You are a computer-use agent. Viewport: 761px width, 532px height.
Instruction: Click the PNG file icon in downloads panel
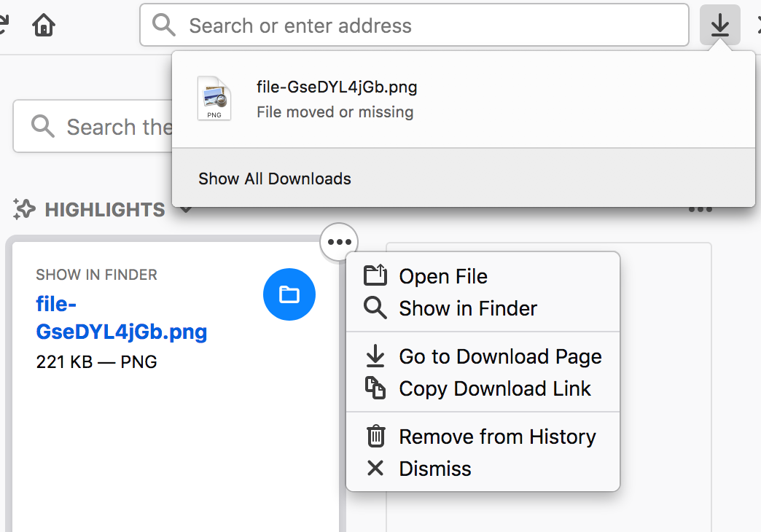point(214,98)
